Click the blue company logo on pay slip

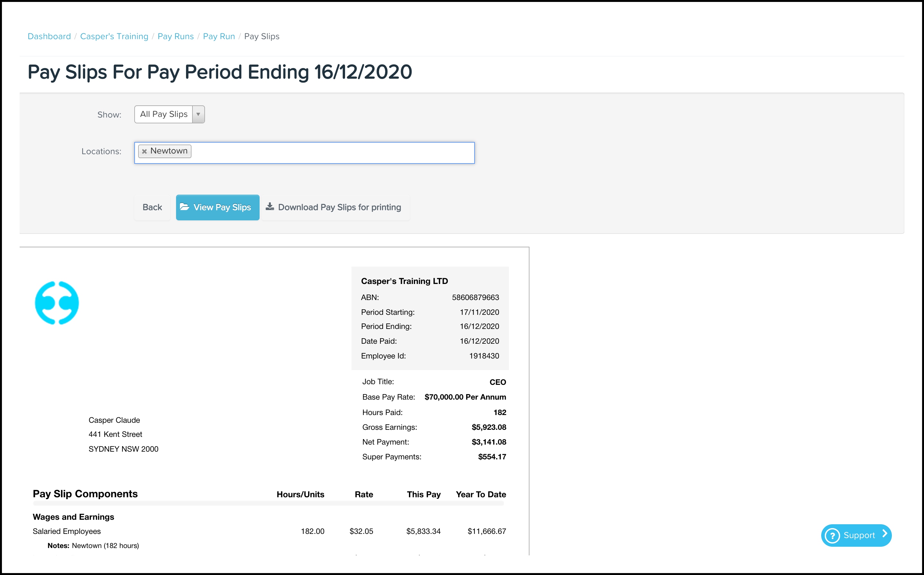57,303
